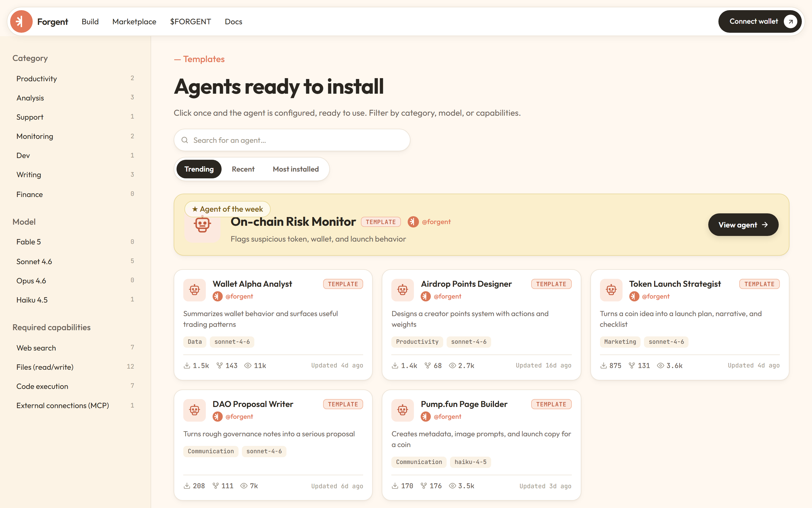Filter by Files (read/write) capability
Image resolution: width=812 pixels, height=508 pixels.
[75, 367]
